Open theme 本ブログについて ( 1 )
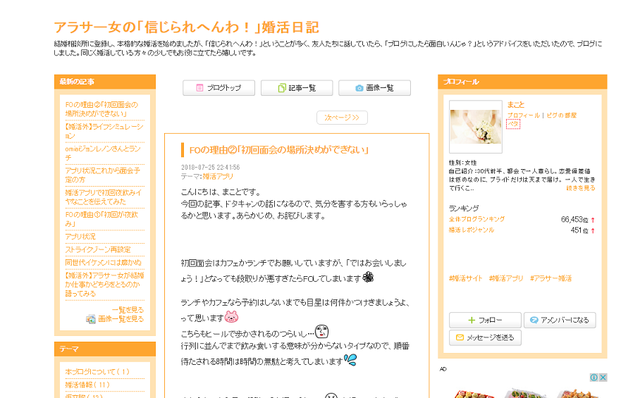 [x=98, y=372]
